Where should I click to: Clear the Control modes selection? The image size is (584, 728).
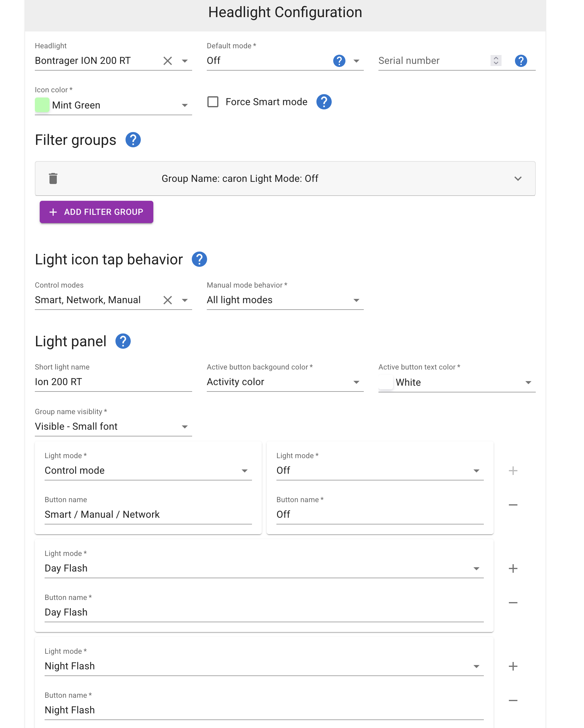coord(167,300)
